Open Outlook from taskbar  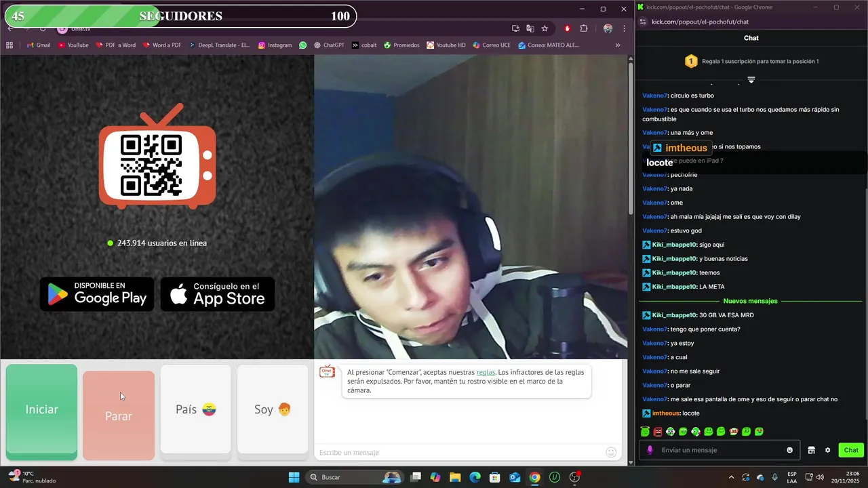click(x=515, y=477)
